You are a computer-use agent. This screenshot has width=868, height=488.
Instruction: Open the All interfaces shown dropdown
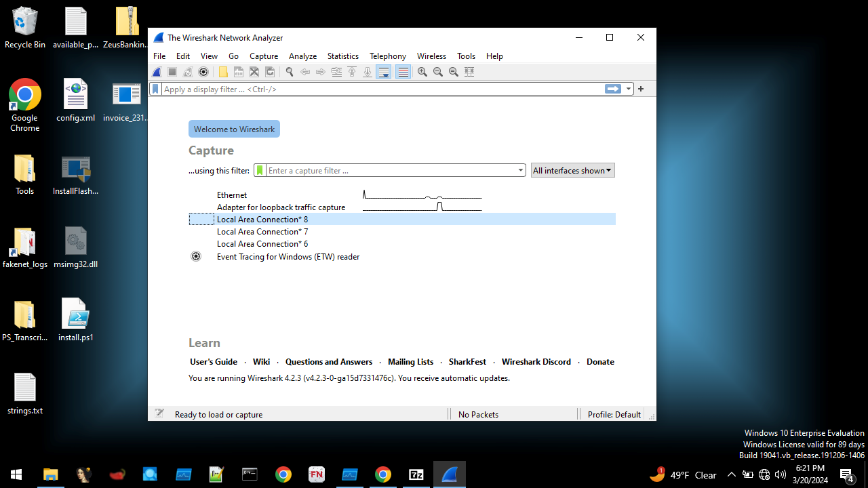[x=572, y=170]
